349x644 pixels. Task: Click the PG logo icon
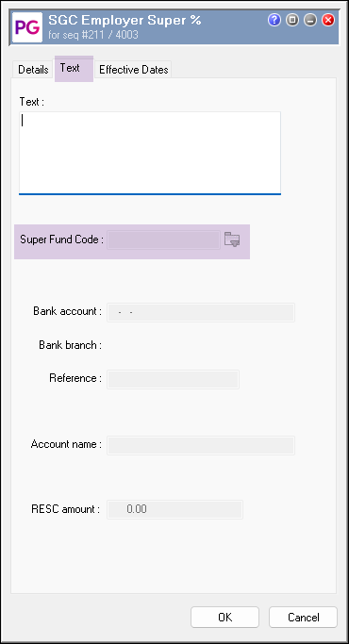[27, 27]
